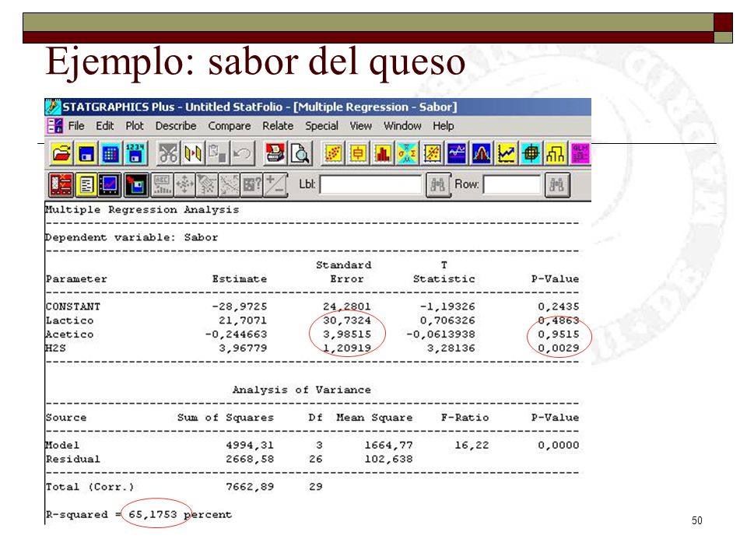The height and width of the screenshot is (560, 747).
Task: Open the Special menu
Action: pos(321,126)
